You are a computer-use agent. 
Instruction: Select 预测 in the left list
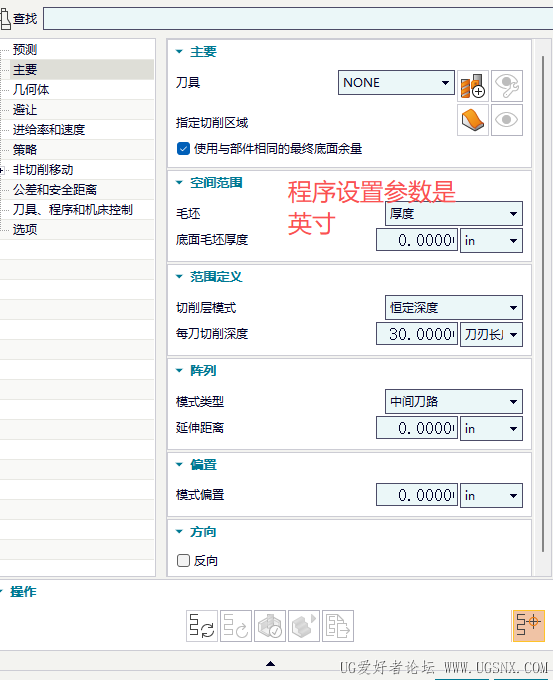[25, 49]
